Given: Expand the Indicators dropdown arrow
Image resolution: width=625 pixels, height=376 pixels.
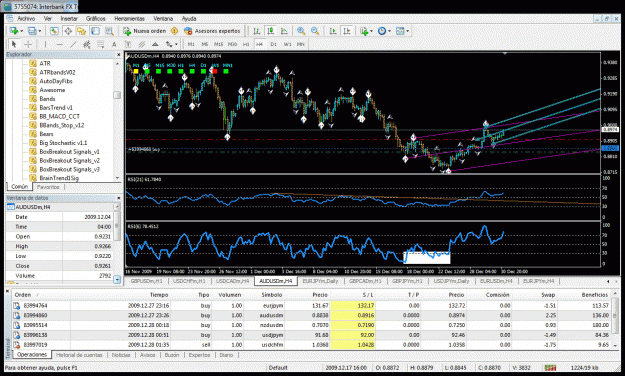Looking at the screenshot, I should click(x=371, y=31).
